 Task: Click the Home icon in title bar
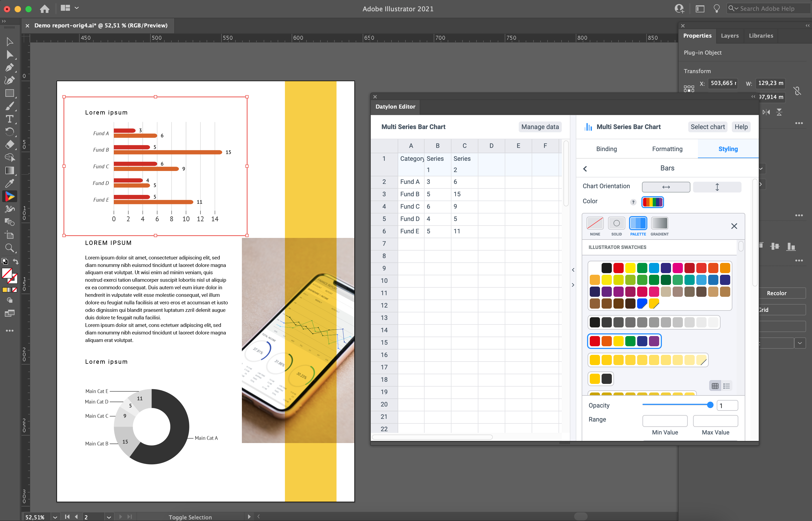tap(44, 9)
